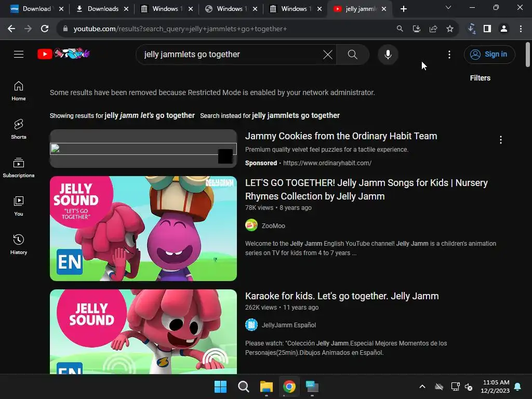
Task: Open Shorts in sidebar
Action: coord(19,129)
